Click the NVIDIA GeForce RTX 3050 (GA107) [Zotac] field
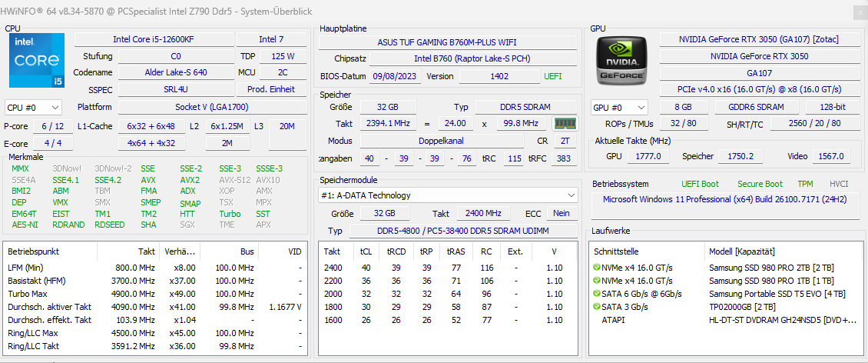The image size is (868, 363). 758,39
